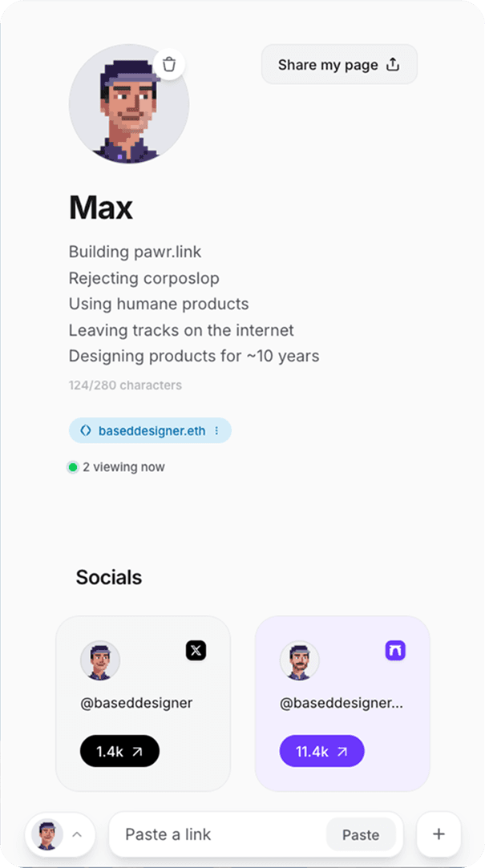
Task: Click the plus icon to add a link
Action: tap(439, 834)
